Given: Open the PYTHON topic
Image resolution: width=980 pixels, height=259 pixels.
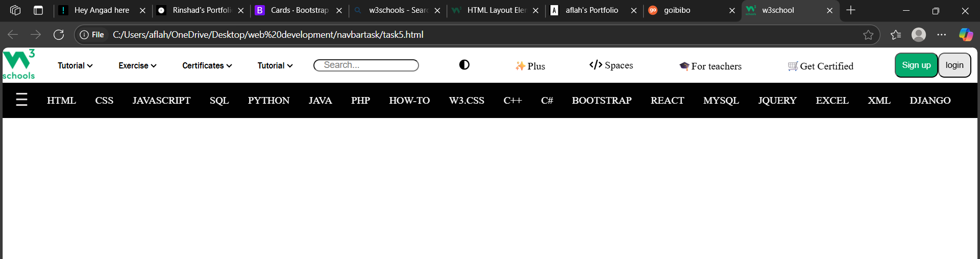Looking at the screenshot, I should 268,101.
